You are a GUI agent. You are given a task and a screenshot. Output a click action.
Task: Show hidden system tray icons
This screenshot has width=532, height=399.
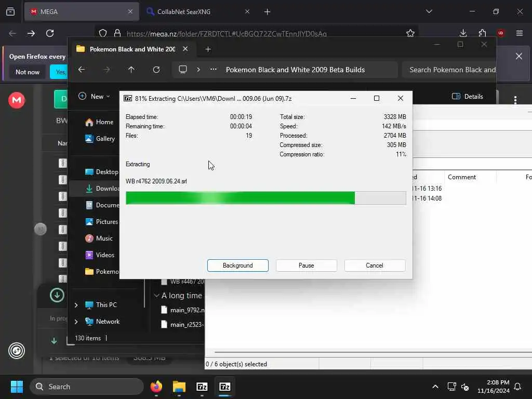435,387
